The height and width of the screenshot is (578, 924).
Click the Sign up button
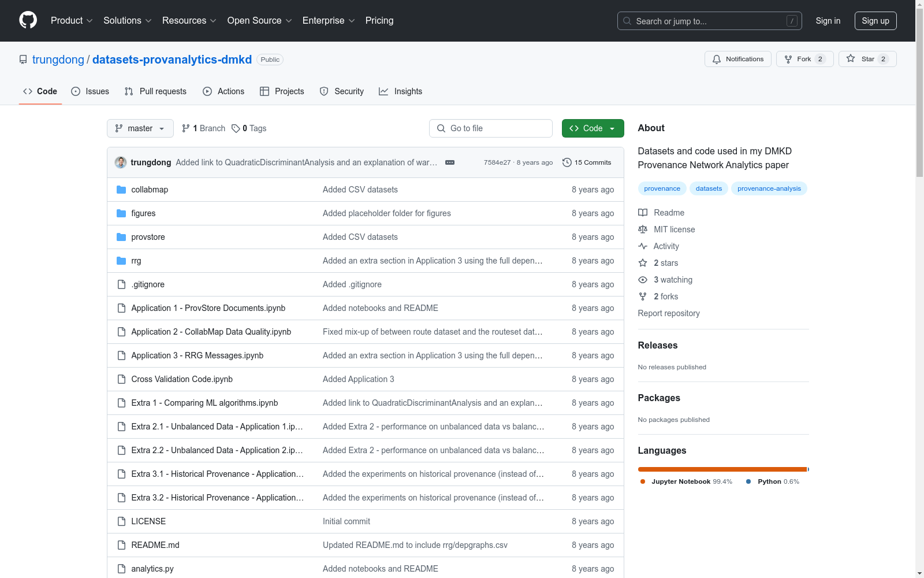pyautogui.click(x=875, y=21)
